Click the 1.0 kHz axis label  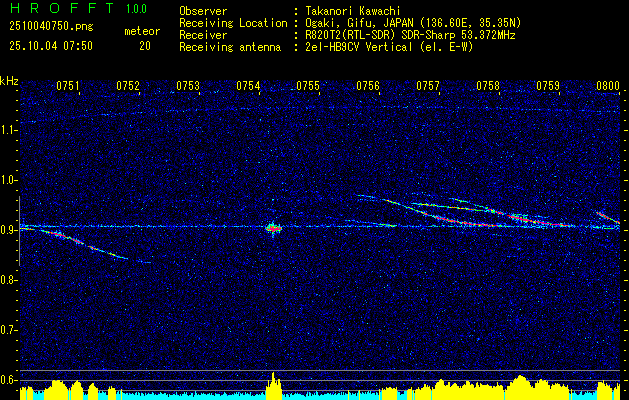point(8,181)
